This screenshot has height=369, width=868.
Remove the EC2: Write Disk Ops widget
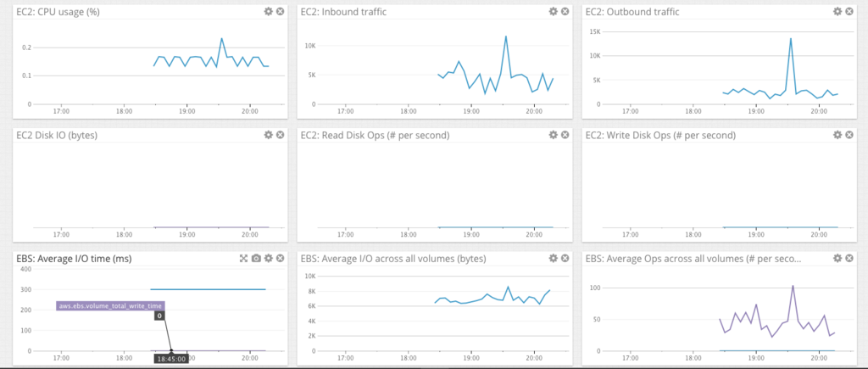849,135
